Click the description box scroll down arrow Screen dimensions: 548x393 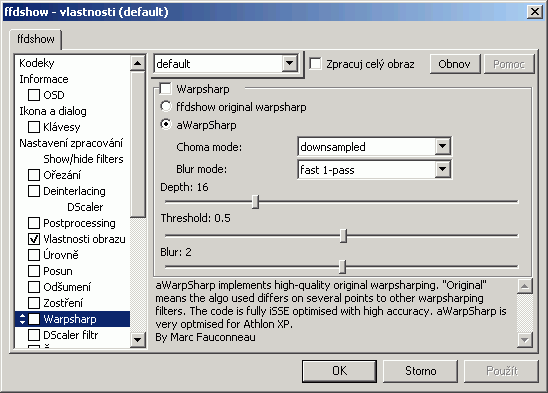(x=524, y=339)
